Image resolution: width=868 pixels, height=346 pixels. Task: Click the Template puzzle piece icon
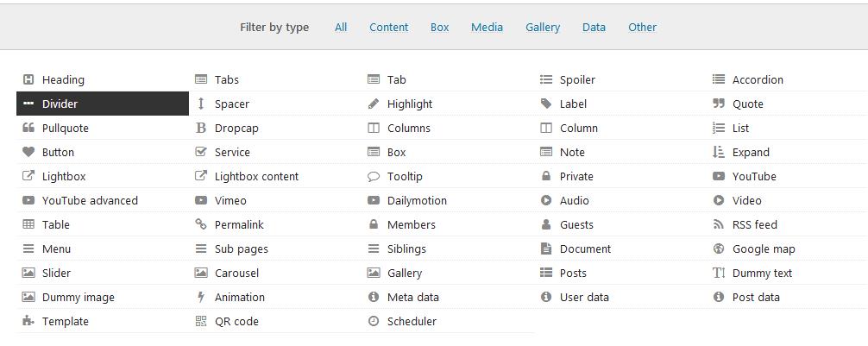click(x=28, y=321)
